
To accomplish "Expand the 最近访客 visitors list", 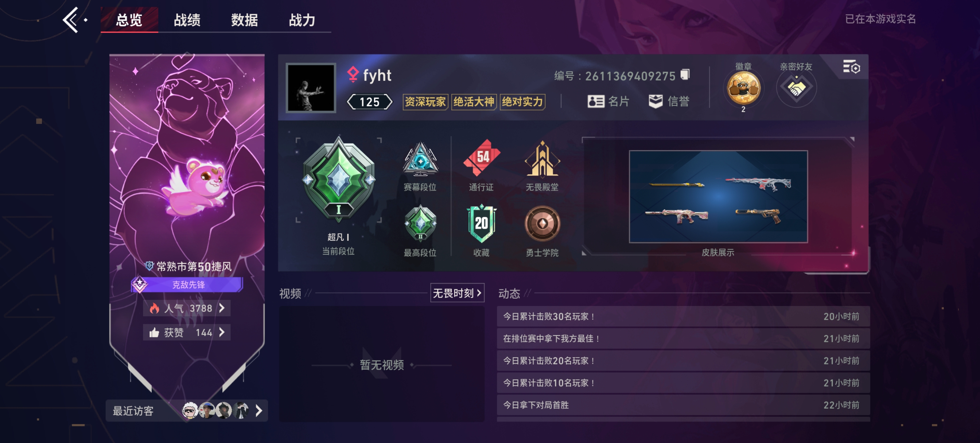I will [186, 411].
